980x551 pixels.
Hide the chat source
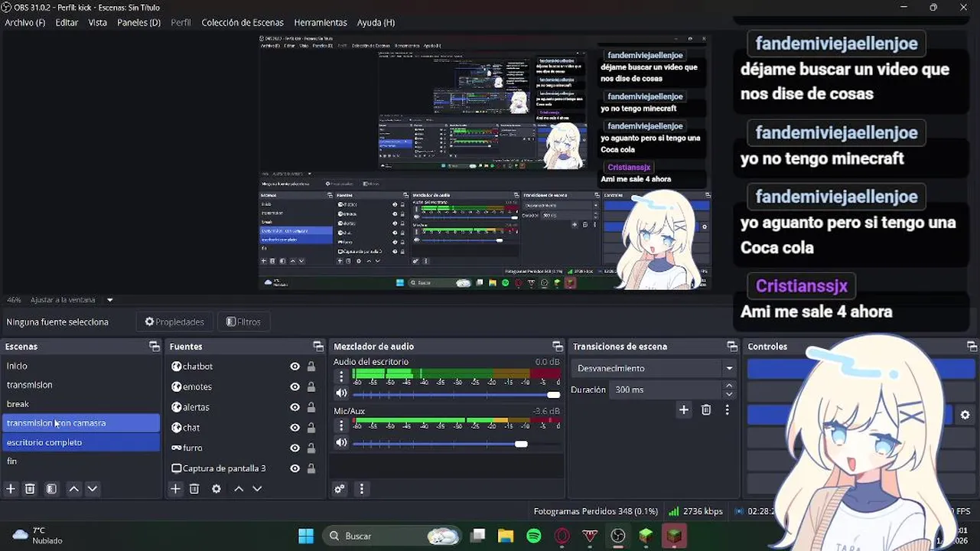click(295, 428)
